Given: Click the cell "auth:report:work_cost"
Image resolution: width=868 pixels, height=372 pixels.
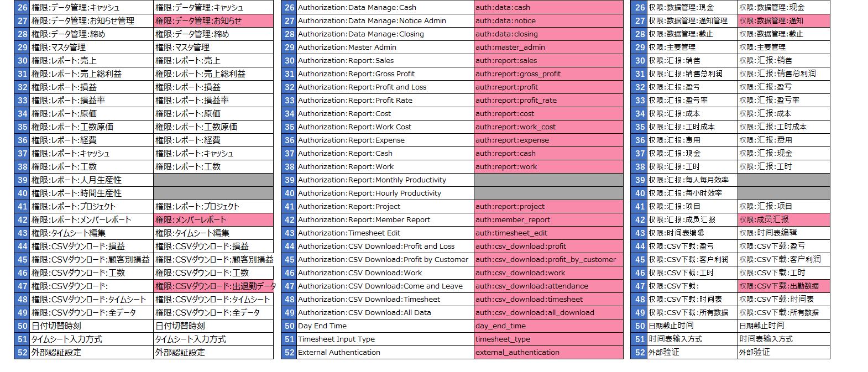Looking at the screenshot, I should click(x=548, y=127).
